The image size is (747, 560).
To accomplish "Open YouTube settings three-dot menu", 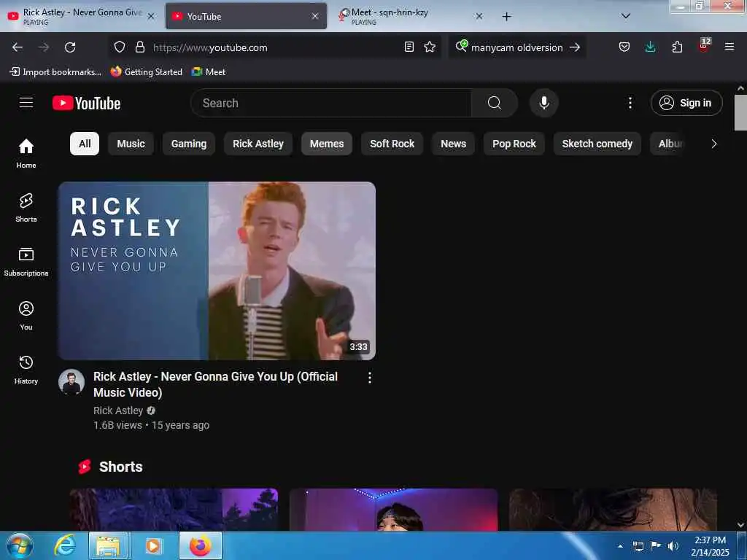I will pyautogui.click(x=630, y=103).
